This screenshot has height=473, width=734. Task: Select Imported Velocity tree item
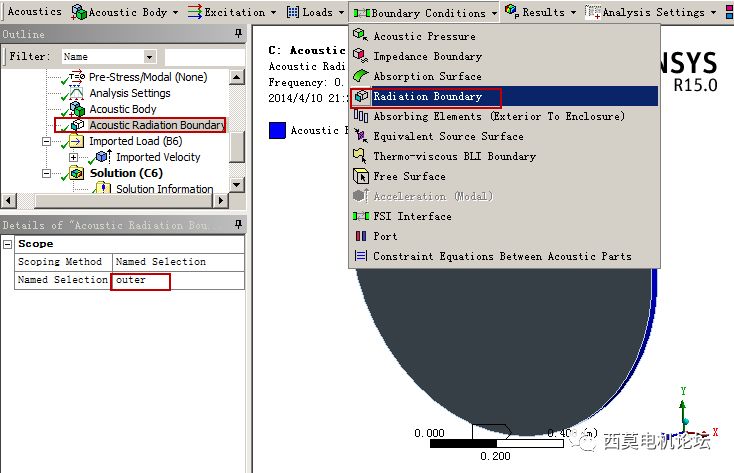pos(158,157)
